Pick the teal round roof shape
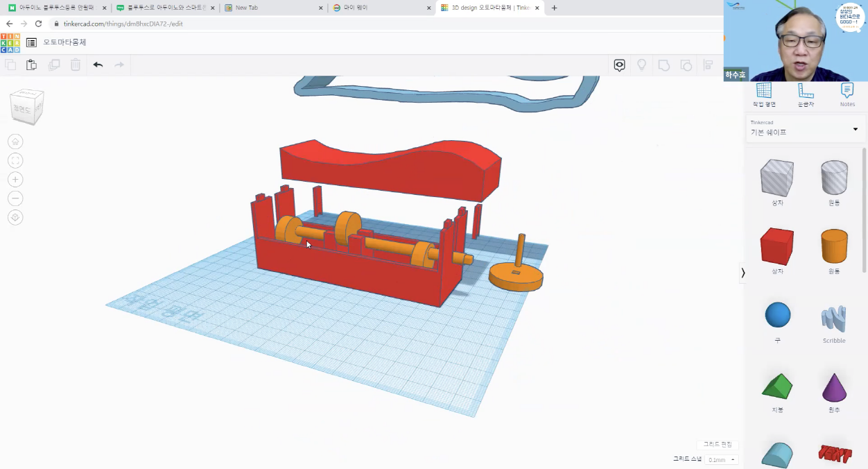 click(x=777, y=455)
